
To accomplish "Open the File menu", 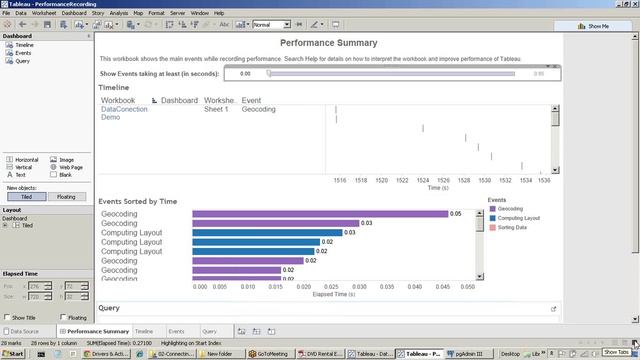I will click(6, 13).
